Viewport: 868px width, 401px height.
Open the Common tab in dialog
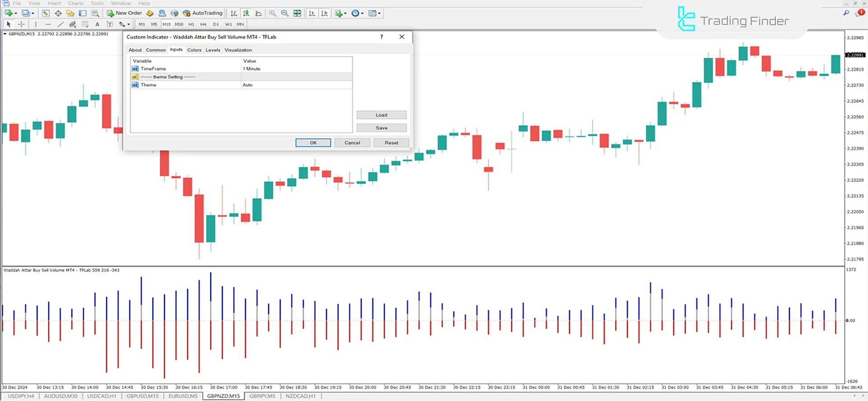(156, 50)
